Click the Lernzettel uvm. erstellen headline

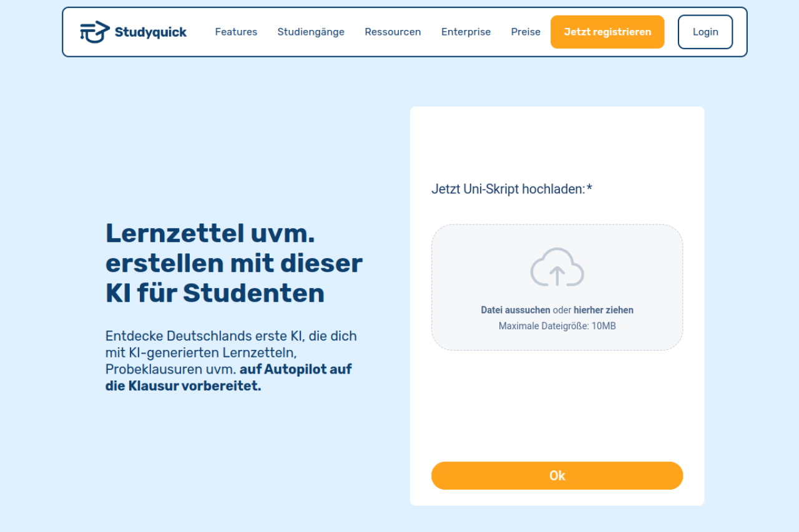tap(234, 263)
